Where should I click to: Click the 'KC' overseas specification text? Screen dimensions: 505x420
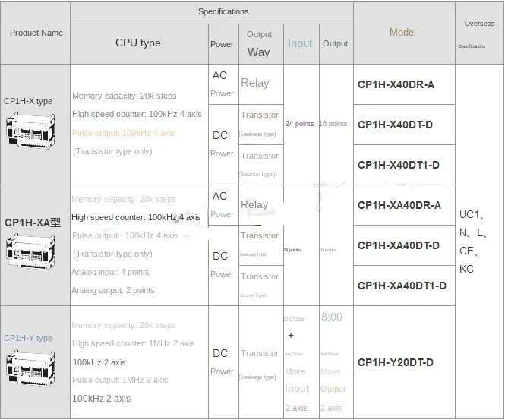tap(466, 269)
